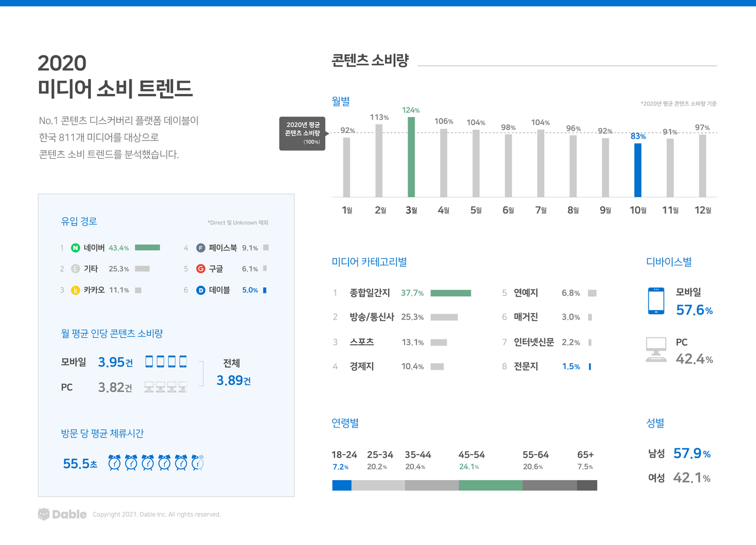Image resolution: width=756 pixels, height=545 pixels.
Task: Click the first alarm clock icon
Action: pos(114,464)
